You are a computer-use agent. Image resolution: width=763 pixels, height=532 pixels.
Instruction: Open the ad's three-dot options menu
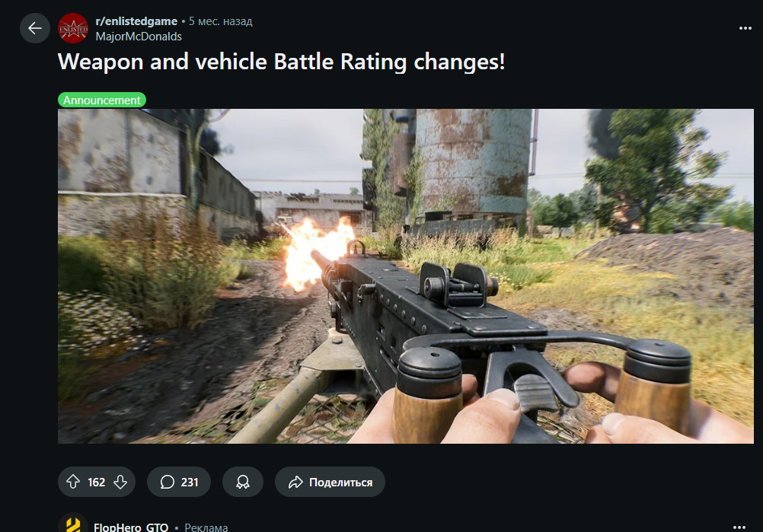(739, 527)
